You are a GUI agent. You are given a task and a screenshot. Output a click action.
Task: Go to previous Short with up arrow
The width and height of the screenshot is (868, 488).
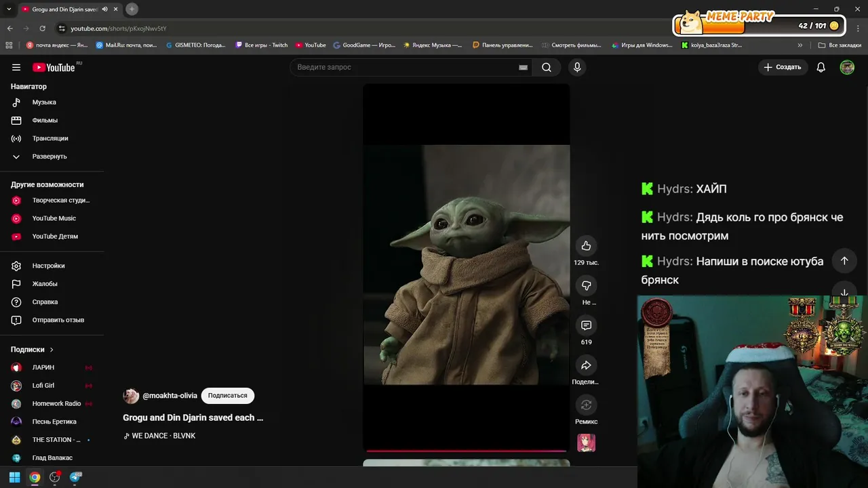pyautogui.click(x=844, y=261)
